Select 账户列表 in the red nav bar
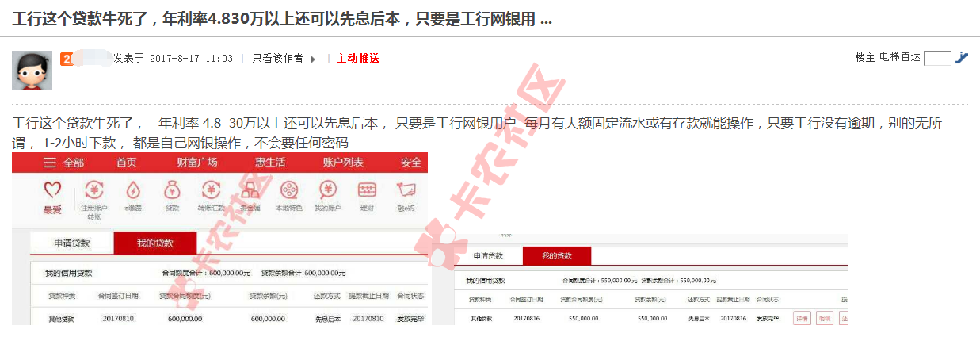The width and height of the screenshot is (980, 337). [343, 163]
